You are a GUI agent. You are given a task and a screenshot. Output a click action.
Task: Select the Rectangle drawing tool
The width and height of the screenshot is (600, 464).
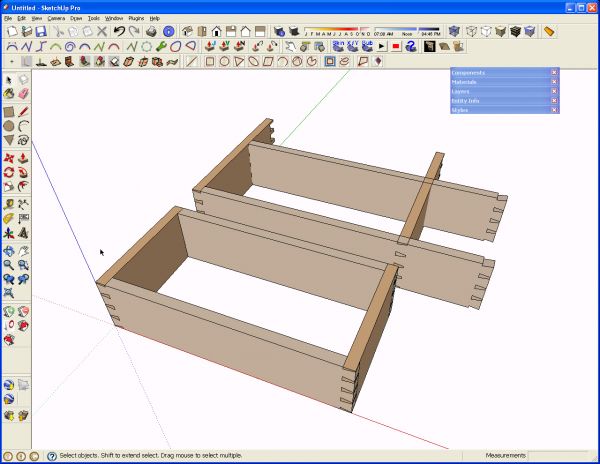[9, 112]
